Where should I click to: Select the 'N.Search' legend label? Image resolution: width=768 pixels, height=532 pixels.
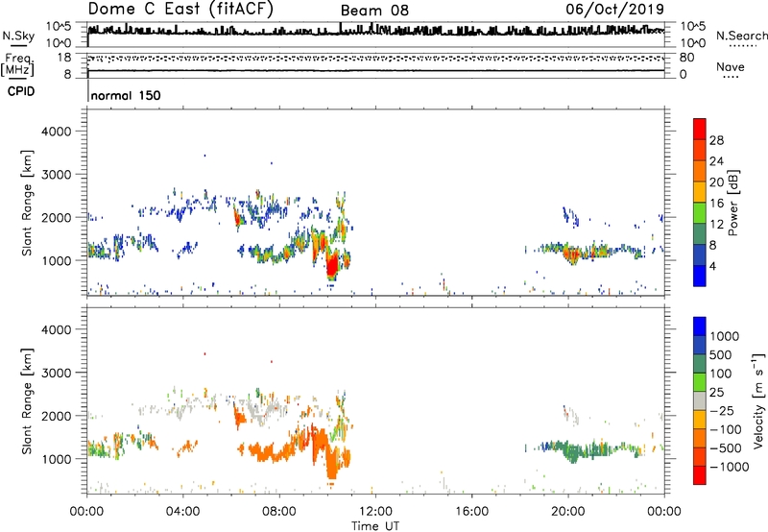[x=742, y=36]
